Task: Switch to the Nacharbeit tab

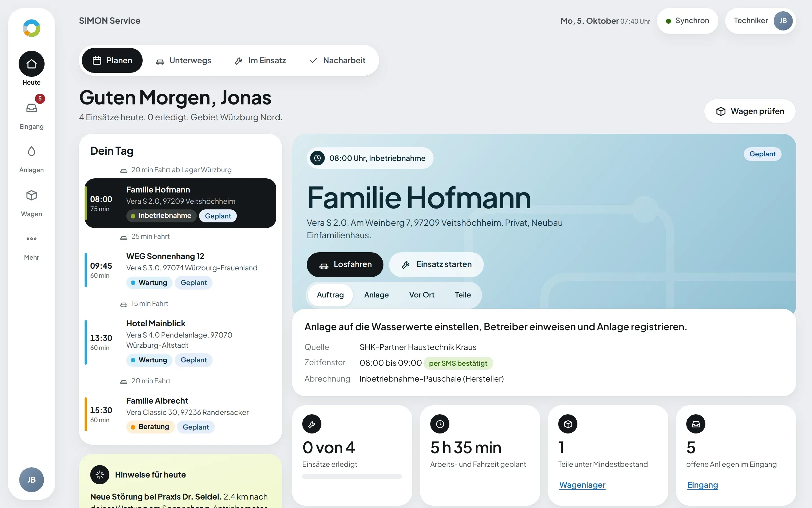Action: (x=337, y=60)
